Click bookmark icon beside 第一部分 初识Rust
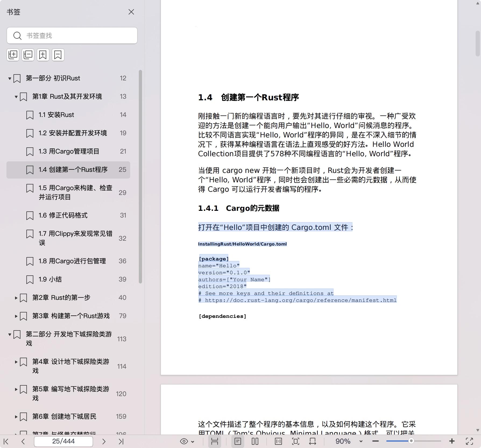The height and width of the screenshot is (448, 481). pos(17,79)
